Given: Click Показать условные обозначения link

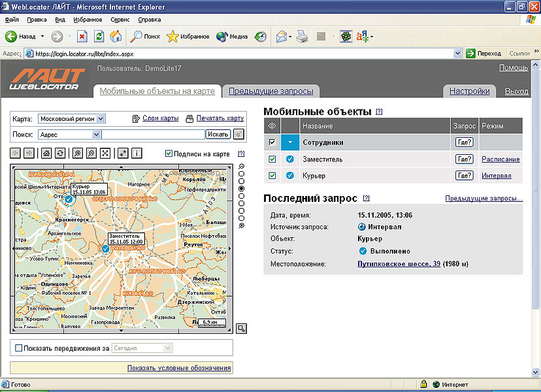Looking at the screenshot, I should tap(179, 368).
